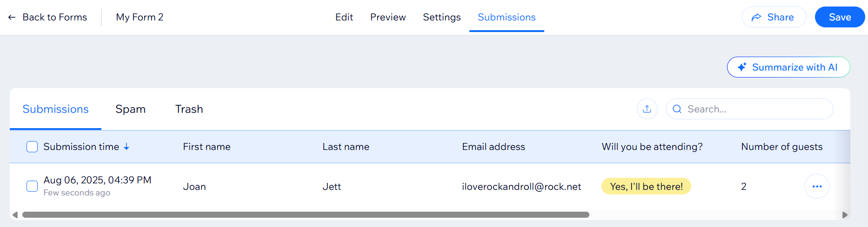Screen dimensions: 868x227
Task: Click the export submissions upload icon
Action: click(x=647, y=109)
